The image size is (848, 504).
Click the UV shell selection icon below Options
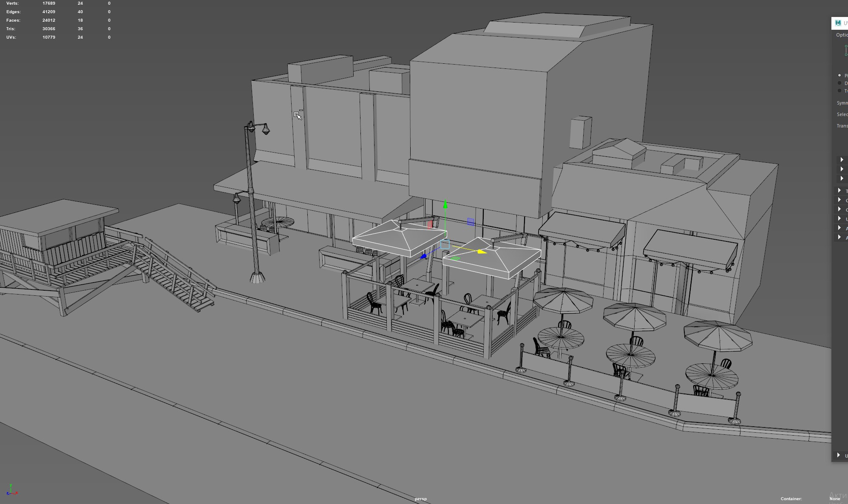click(x=846, y=51)
